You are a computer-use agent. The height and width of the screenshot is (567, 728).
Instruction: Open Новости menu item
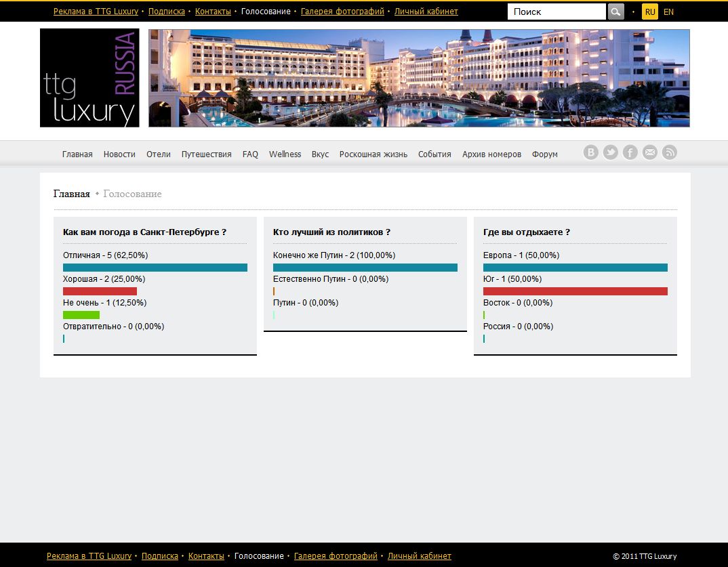point(119,154)
